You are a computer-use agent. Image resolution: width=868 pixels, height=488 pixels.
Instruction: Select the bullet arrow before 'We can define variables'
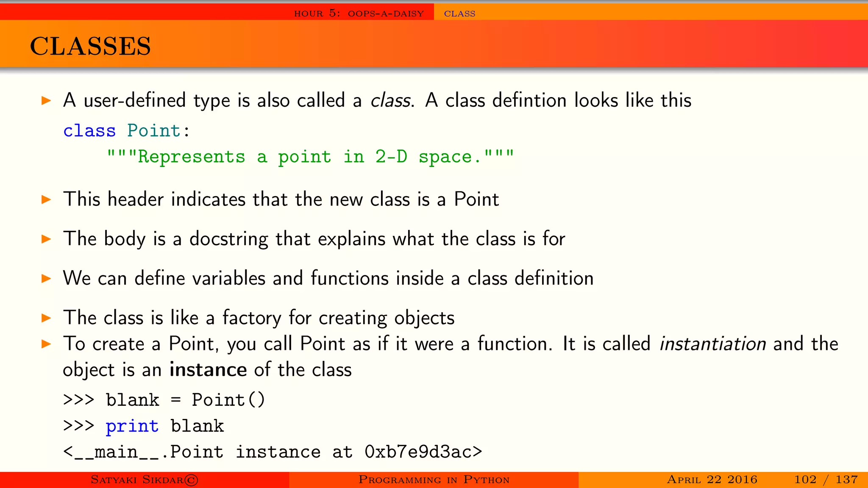click(46, 278)
